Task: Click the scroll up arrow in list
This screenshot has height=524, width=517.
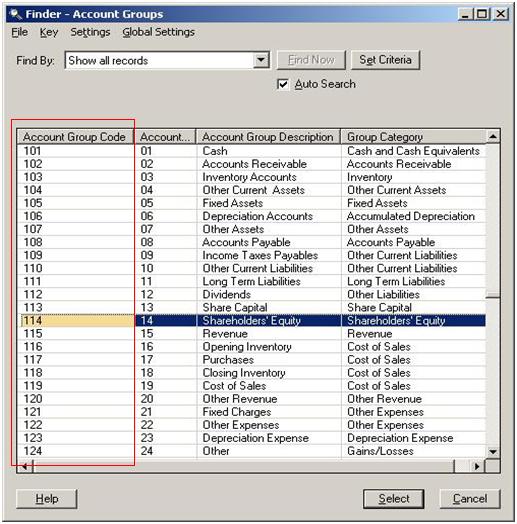Action: click(x=493, y=136)
